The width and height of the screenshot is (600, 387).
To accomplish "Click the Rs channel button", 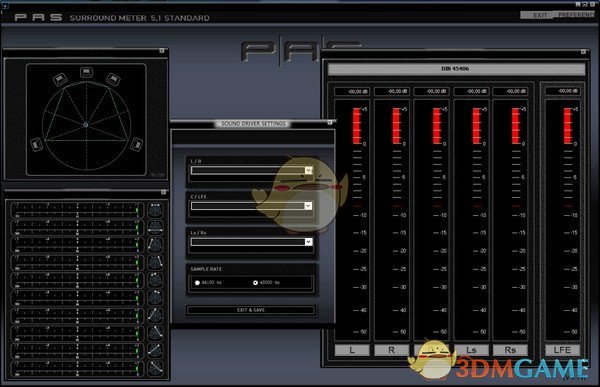I will [x=510, y=350].
